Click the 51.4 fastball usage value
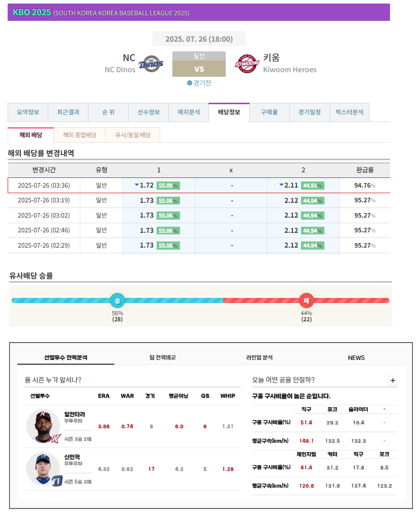The height and width of the screenshot is (514, 420). tap(306, 422)
